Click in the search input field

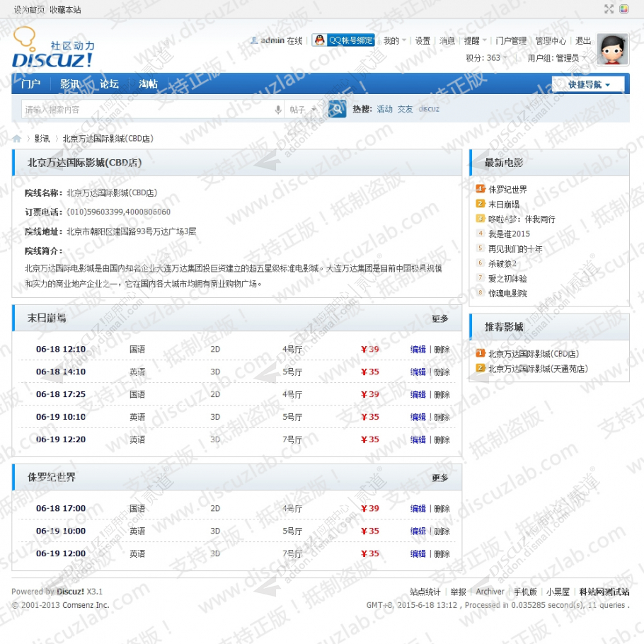pos(148,110)
